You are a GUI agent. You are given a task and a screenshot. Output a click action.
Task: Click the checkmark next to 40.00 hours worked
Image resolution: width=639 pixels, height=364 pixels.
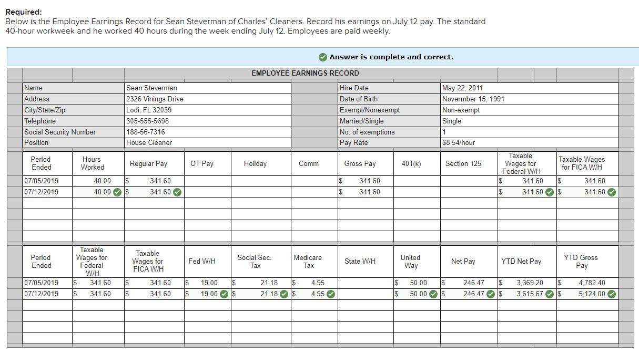coord(116,192)
